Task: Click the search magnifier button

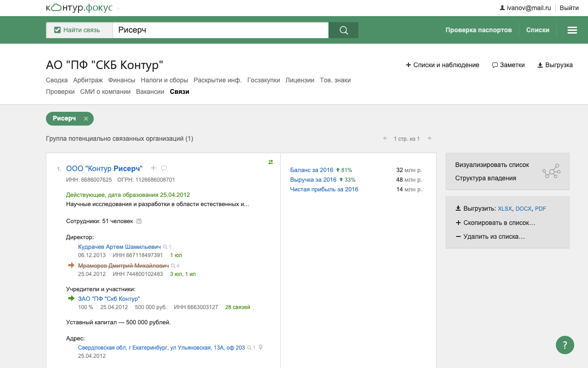Action: pyautogui.click(x=343, y=30)
